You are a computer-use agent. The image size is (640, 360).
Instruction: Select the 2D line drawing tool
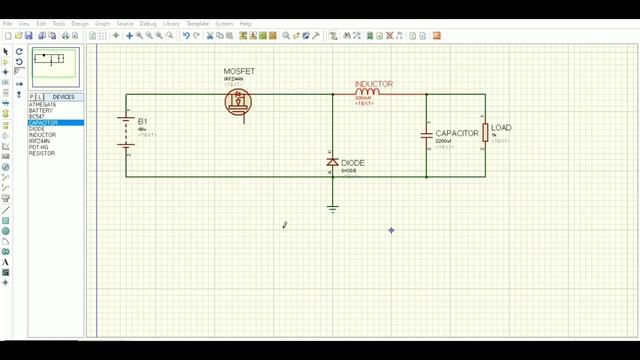(5, 210)
